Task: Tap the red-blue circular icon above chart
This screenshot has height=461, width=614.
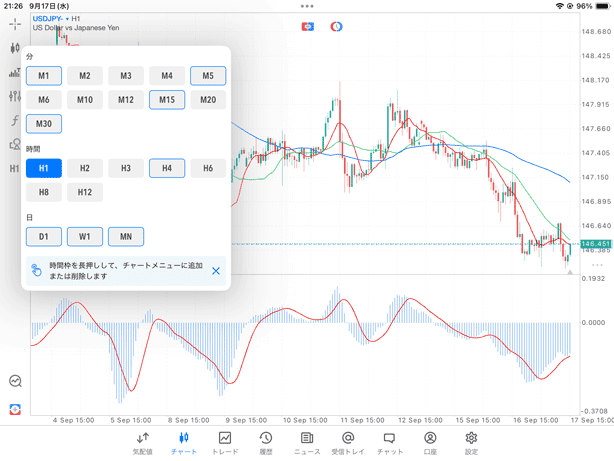Action: click(336, 27)
